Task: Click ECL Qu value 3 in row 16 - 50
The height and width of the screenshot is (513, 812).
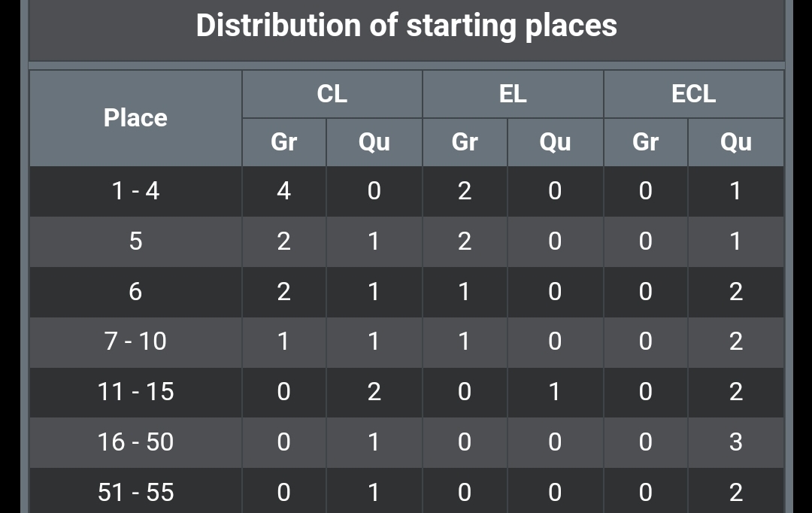Action: tap(736, 442)
